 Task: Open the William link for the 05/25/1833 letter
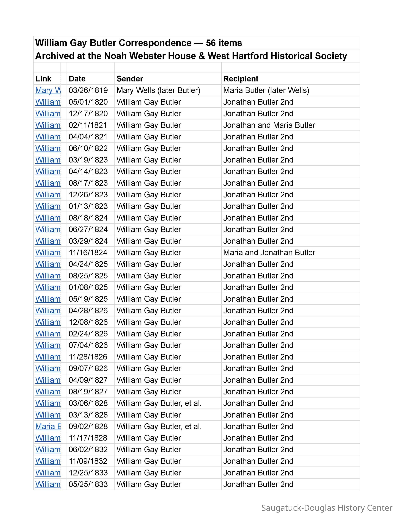point(48,485)
